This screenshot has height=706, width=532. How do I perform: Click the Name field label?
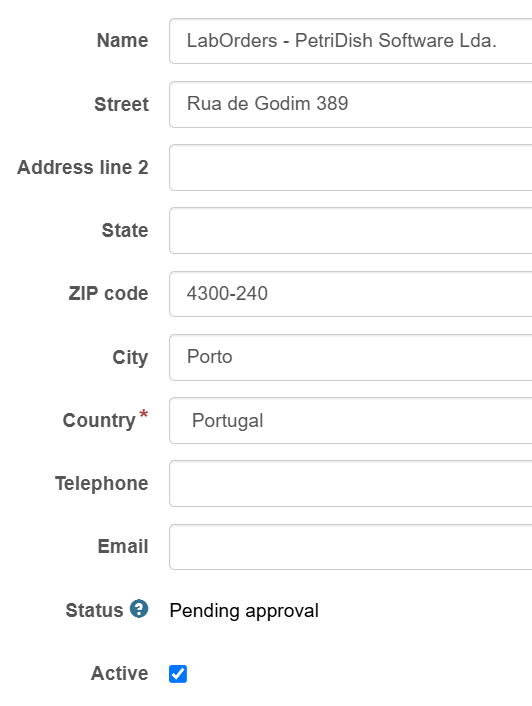click(122, 41)
